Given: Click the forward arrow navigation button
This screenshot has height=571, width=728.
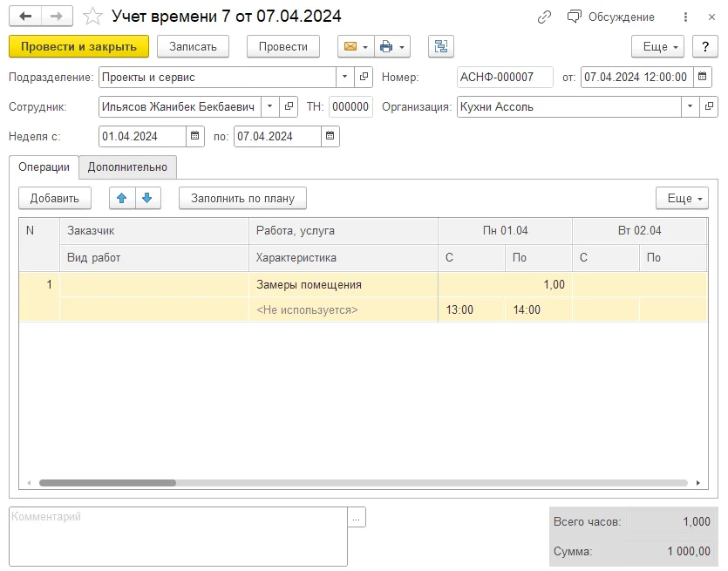Looking at the screenshot, I should (57, 17).
